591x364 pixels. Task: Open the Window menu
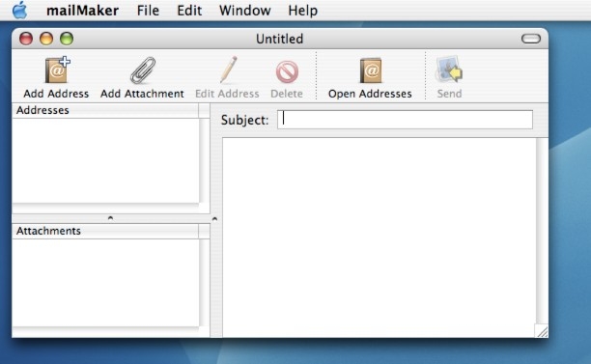click(245, 11)
